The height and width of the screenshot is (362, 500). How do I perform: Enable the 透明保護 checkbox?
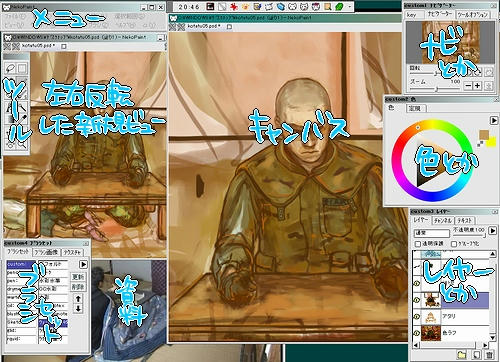[x=418, y=244]
